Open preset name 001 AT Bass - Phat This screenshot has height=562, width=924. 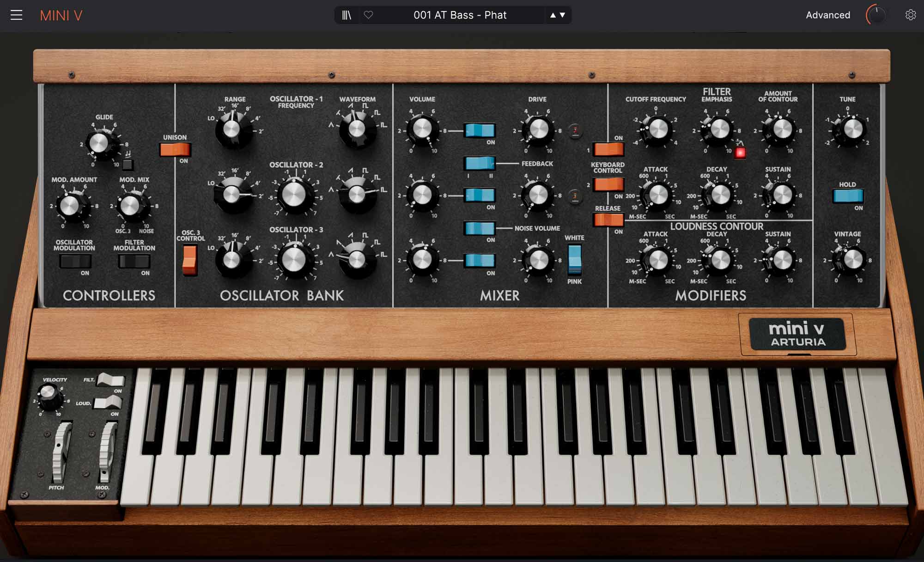click(x=460, y=15)
